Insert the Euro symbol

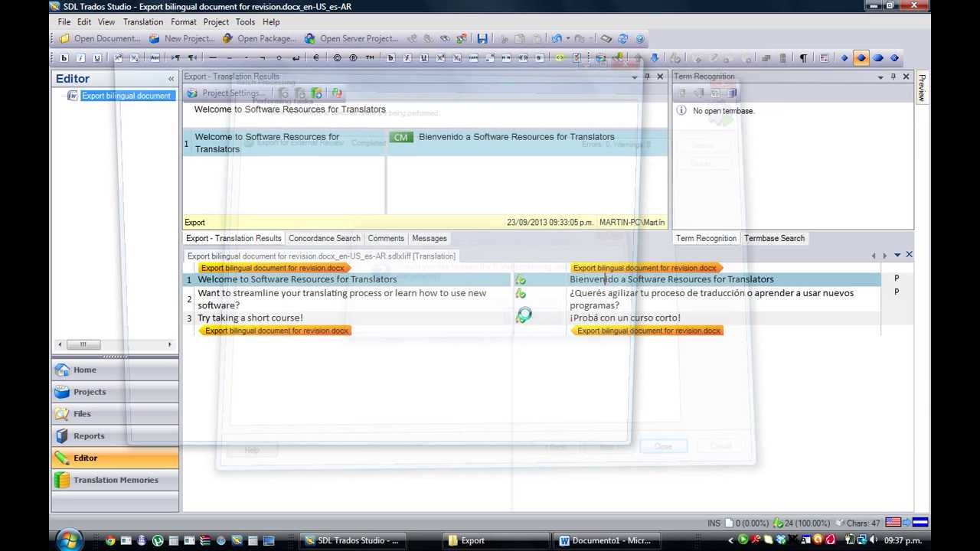pos(316,57)
